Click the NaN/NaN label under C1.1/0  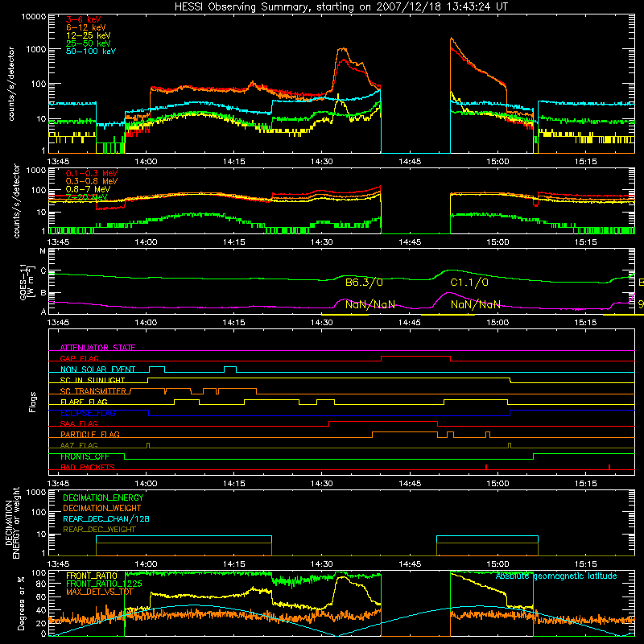coord(476,304)
